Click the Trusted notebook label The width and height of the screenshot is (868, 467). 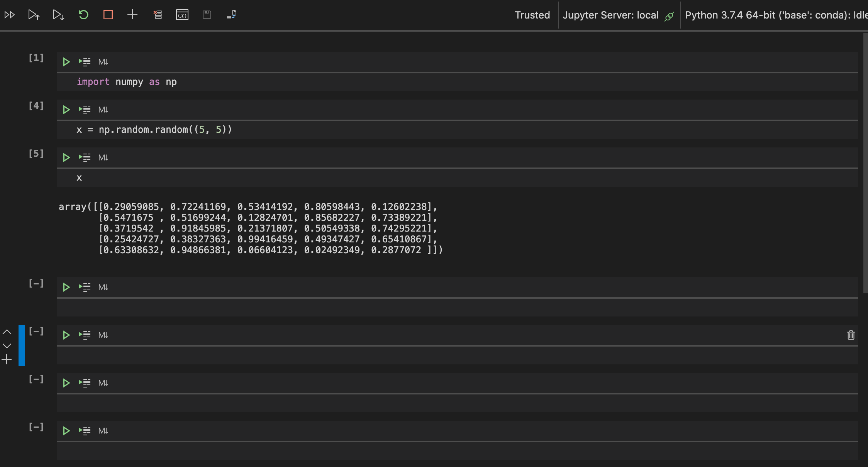pyautogui.click(x=532, y=15)
